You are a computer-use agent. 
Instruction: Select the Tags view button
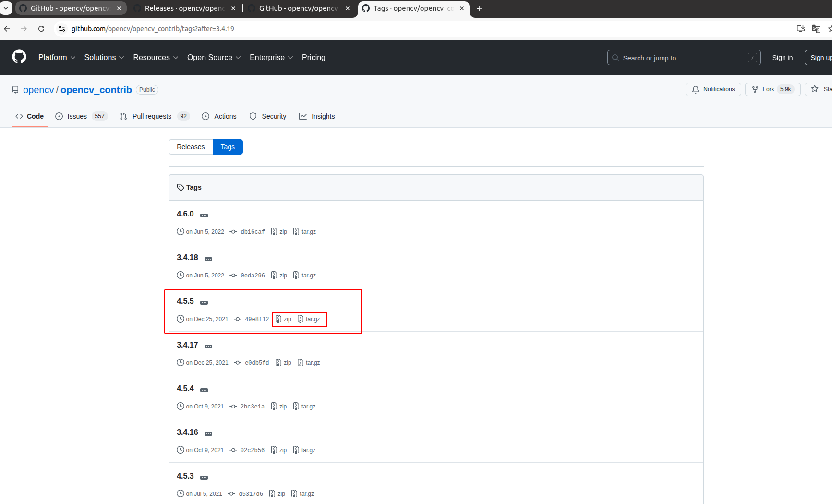pyautogui.click(x=228, y=147)
